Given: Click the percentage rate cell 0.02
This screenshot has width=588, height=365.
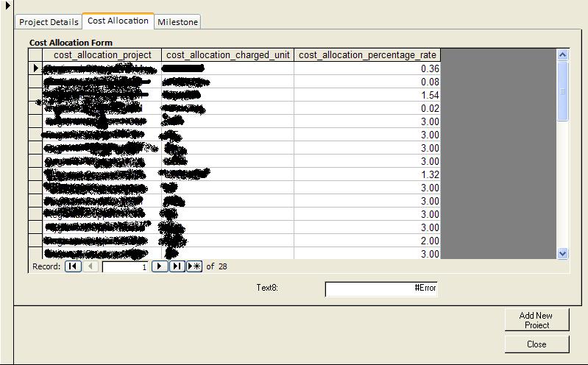Looking at the screenshot, I should (367, 108).
